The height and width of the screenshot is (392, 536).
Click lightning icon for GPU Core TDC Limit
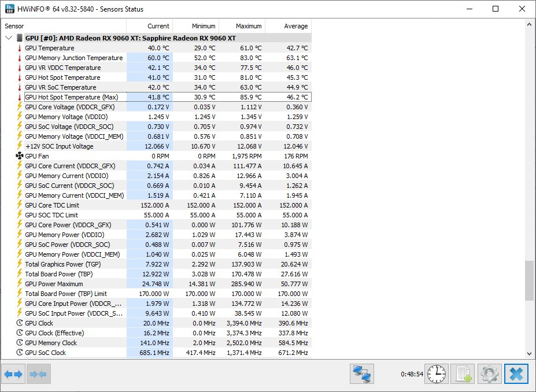tap(20, 205)
